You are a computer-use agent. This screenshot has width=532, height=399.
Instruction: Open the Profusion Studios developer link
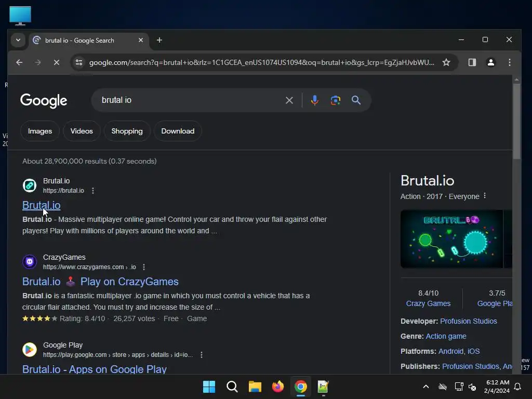(469, 321)
